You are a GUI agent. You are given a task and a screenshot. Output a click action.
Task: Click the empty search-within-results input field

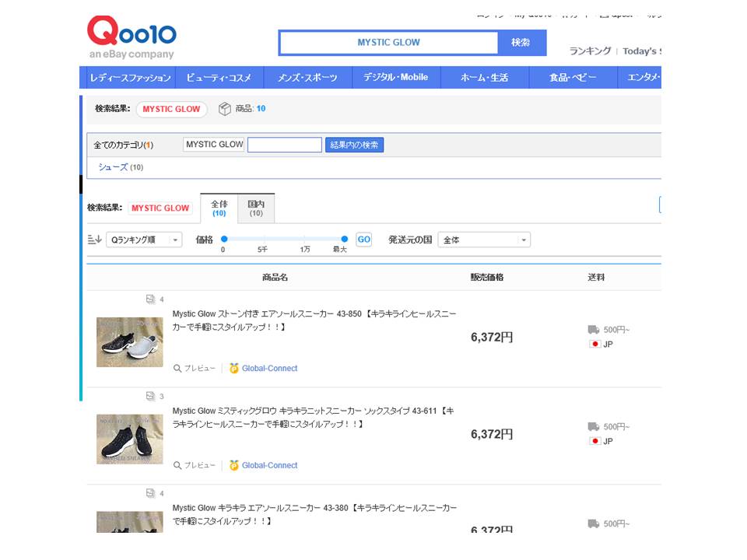pos(285,145)
